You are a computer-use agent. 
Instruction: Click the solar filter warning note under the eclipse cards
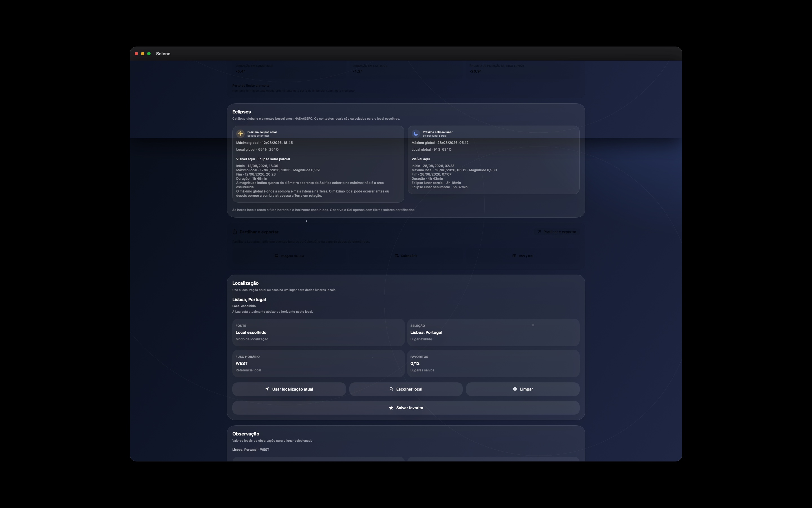tap(323, 210)
